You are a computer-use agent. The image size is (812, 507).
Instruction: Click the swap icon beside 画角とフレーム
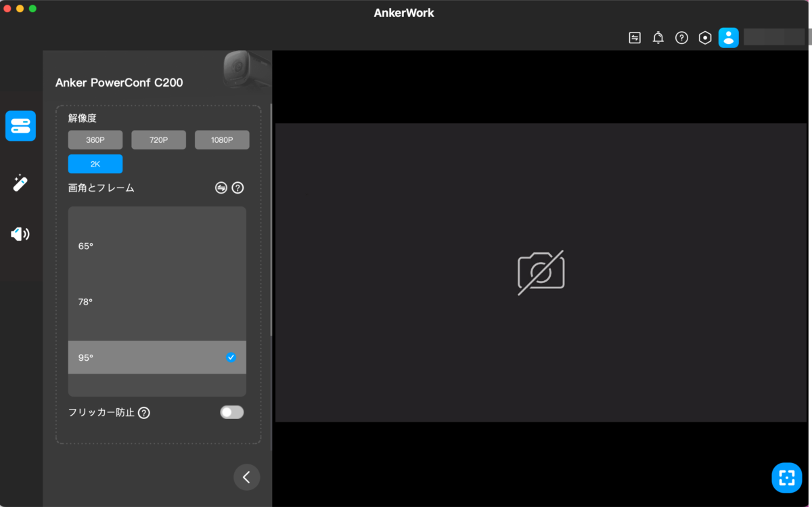point(221,188)
